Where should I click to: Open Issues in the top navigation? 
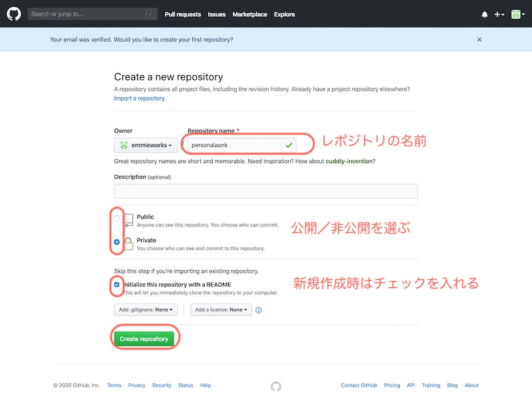click(217, 14)
